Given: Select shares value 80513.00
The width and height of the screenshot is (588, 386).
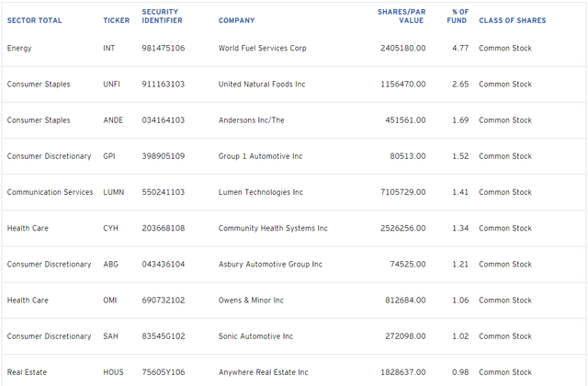Looking at the screenshot, I should 408,156.
